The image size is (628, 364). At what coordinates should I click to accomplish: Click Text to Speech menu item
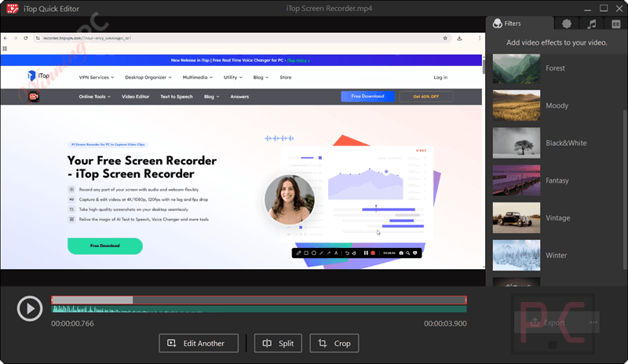177,96
